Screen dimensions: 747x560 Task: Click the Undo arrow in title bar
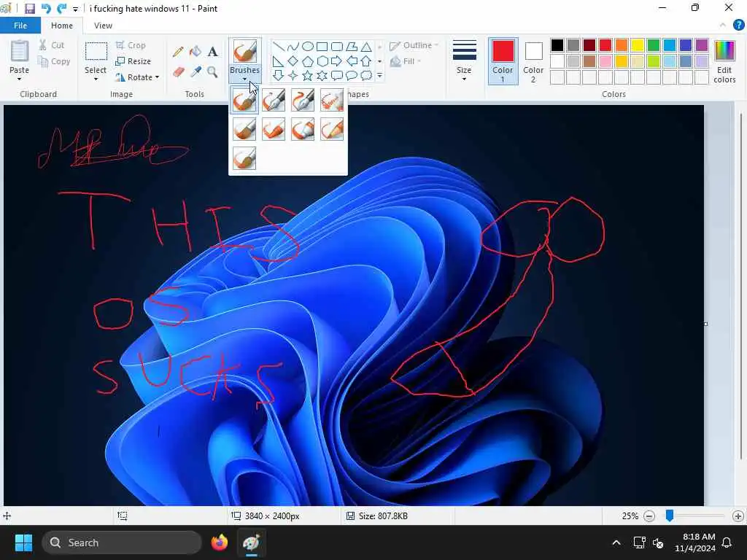(46, 9)
